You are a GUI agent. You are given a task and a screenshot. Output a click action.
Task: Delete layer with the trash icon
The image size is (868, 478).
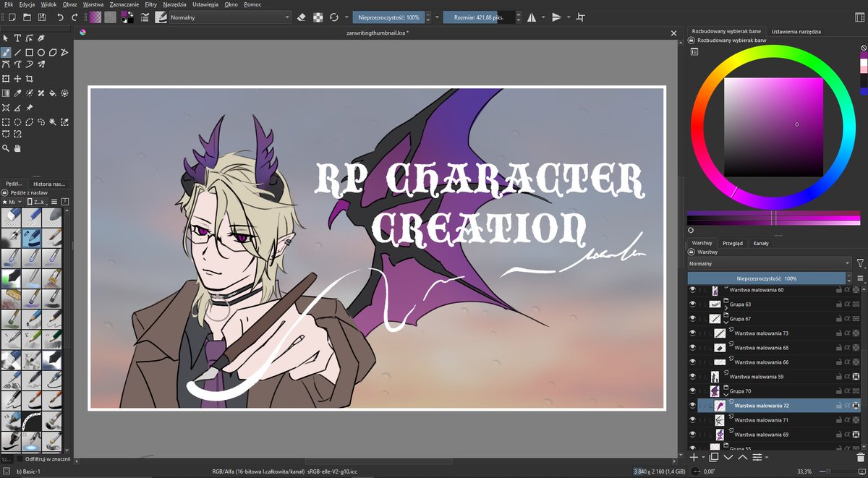click(x=861, y=457)
